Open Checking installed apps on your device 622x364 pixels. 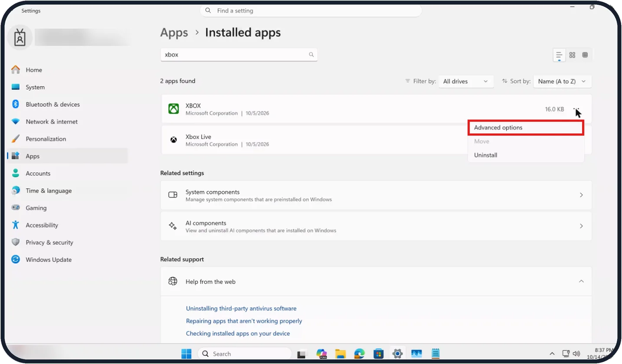238,334
